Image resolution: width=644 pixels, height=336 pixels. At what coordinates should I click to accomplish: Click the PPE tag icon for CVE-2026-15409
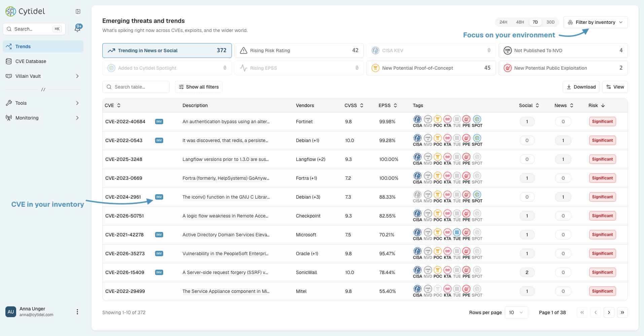point(466,270)
